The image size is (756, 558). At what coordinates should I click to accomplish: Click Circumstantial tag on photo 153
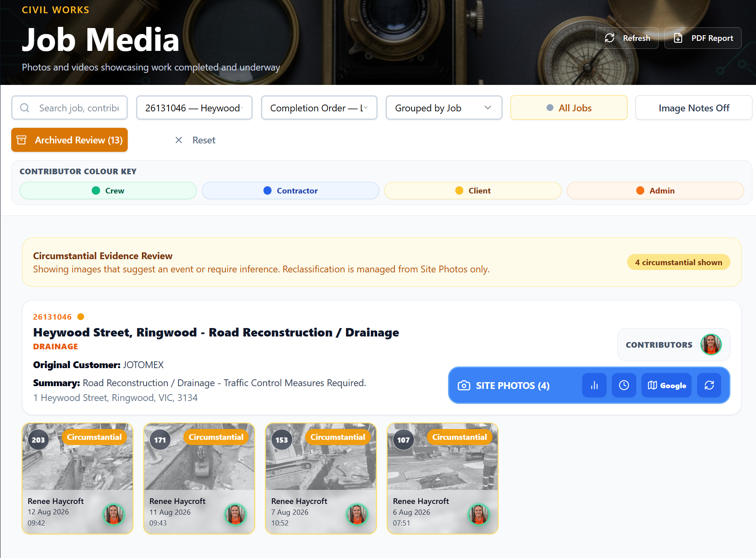(338, 437)
